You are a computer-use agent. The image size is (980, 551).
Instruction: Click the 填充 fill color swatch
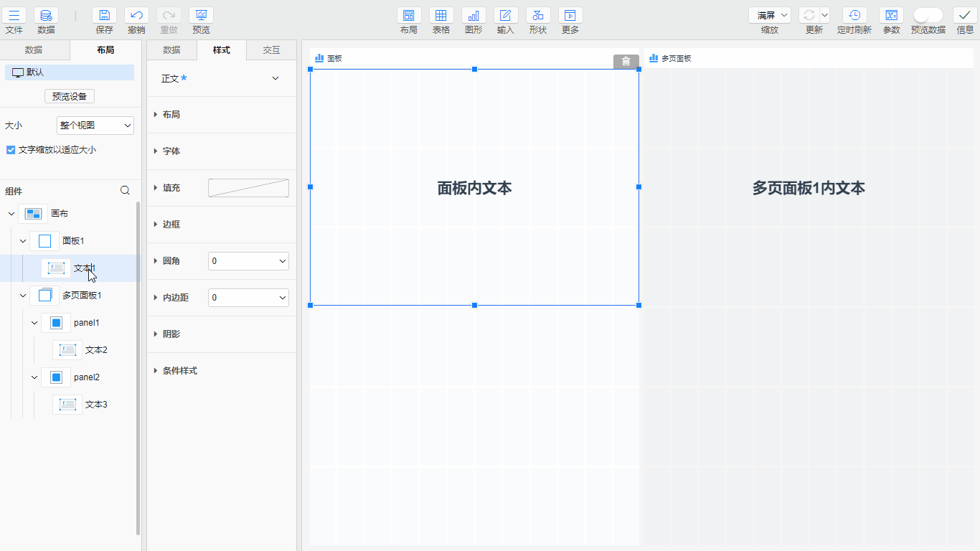pyautogui.click(x=248, y=188)
